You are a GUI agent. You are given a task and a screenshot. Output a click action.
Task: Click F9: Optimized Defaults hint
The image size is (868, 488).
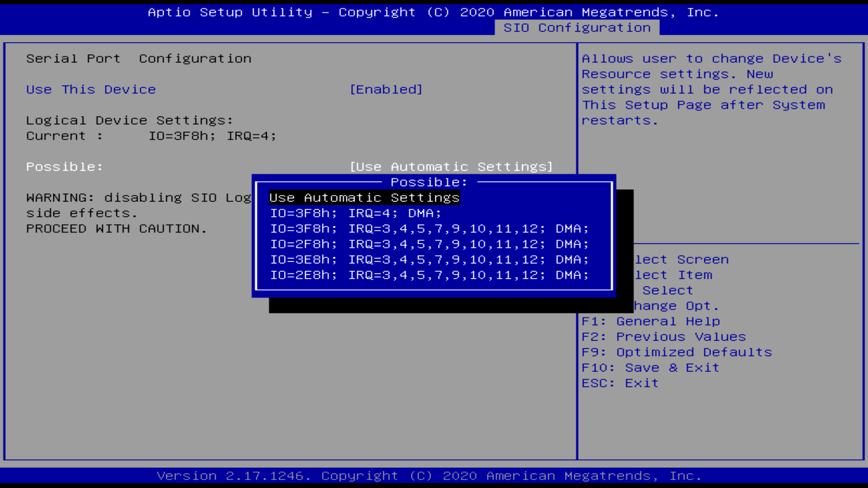coord(677,352)
